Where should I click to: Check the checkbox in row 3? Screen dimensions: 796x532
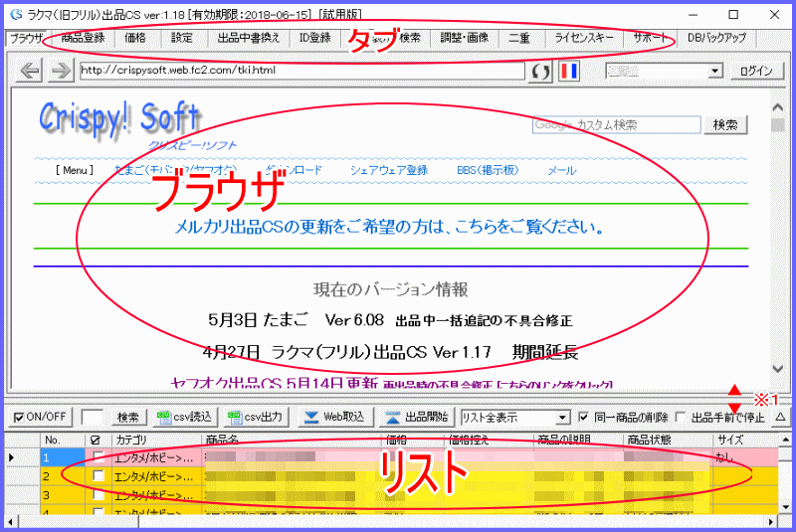click(x=99, y=494)
